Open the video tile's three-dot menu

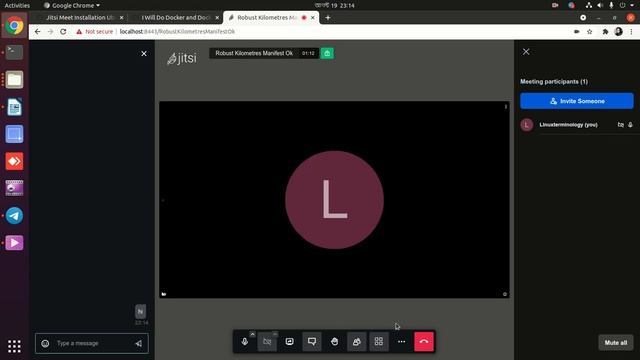[x=506, y=107]
